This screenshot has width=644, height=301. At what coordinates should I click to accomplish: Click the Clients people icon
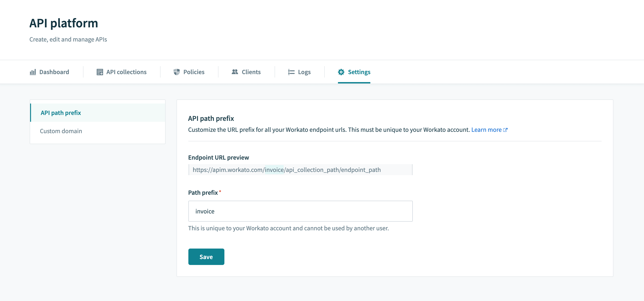click(234, 72)
